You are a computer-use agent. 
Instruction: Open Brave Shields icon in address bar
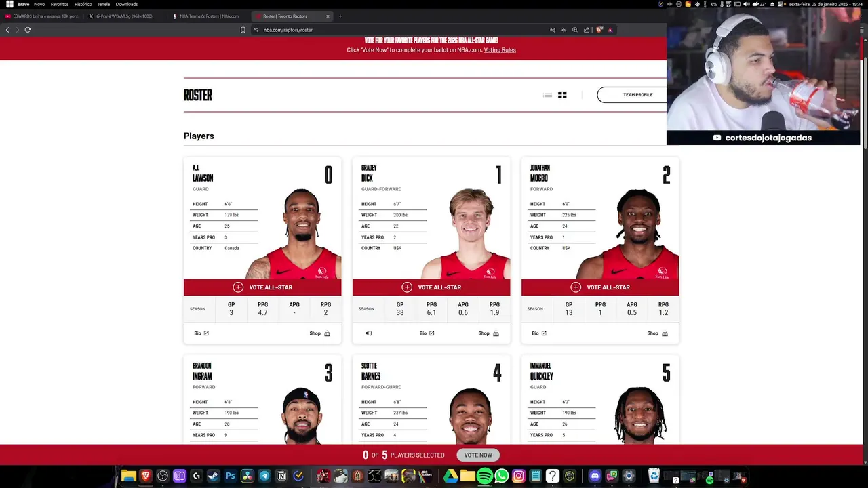(x=599, y=30)
